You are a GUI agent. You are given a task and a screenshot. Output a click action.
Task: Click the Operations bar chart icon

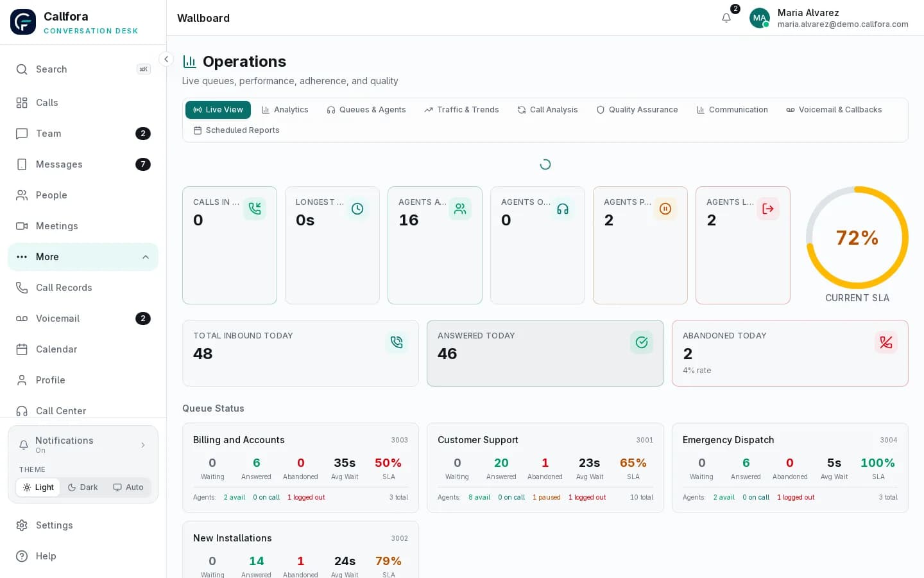[189, 62]
